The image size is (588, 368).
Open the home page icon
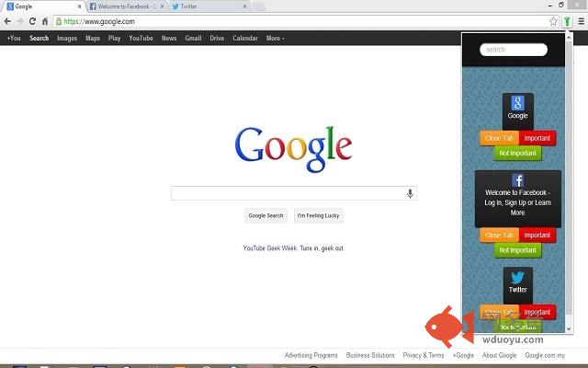pos(45,21)
